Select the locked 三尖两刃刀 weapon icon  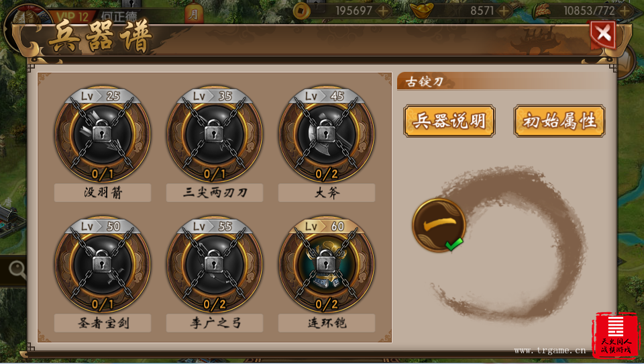pos(215,134)
